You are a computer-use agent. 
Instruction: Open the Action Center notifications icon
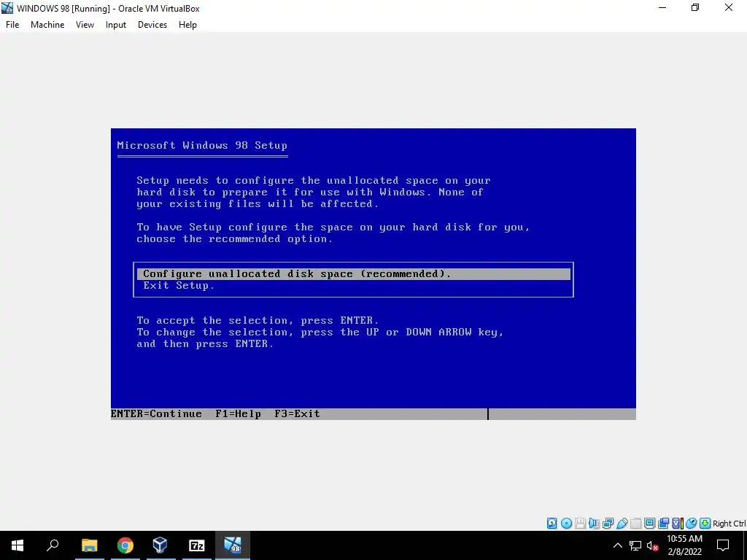click(723, 545)
